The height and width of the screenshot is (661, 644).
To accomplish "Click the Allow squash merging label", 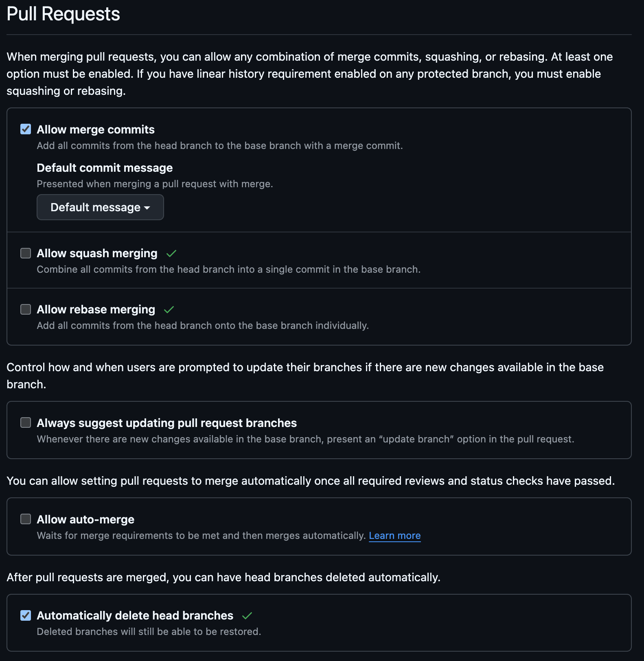I will pyautogui.click(x=96, y=253).
